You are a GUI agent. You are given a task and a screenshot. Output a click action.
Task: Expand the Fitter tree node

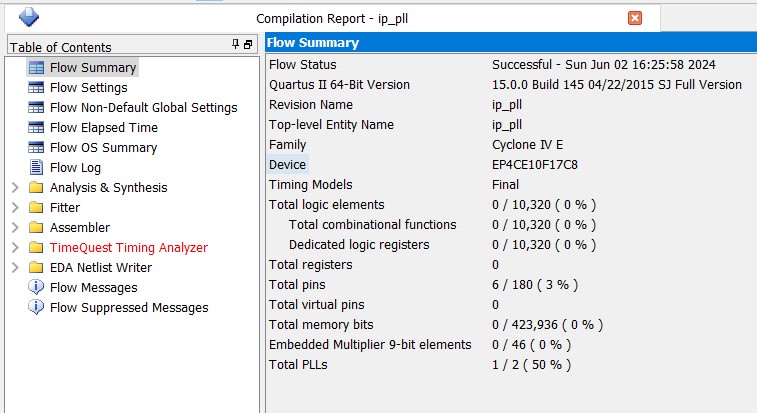(14, 208)
